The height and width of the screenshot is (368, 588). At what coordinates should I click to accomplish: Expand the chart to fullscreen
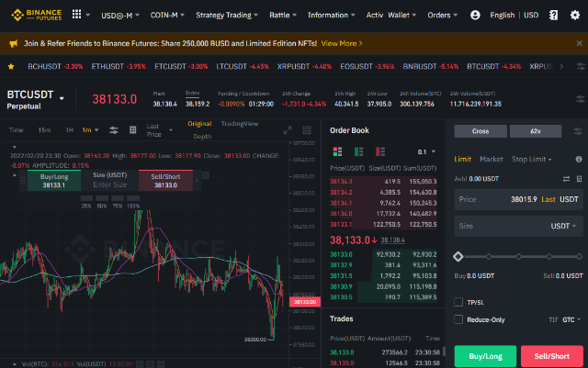(288, 130)
